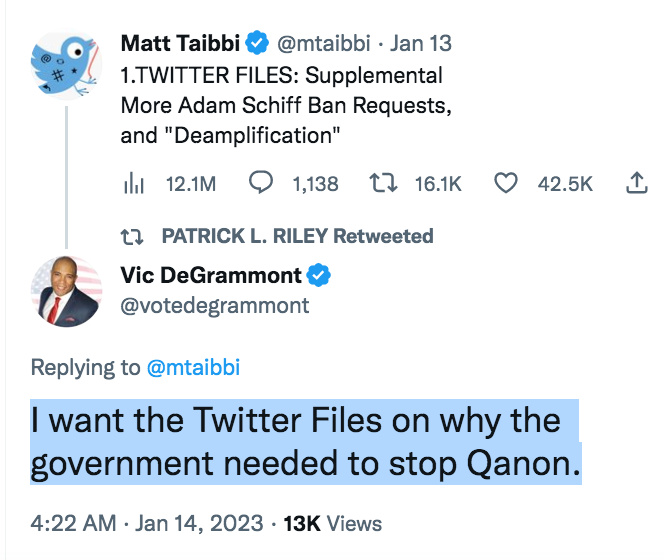The width and height of the screenshot is (664, 560).
Task: Open Vic DeGrammont's profile photo
Action: coord(65,290)
